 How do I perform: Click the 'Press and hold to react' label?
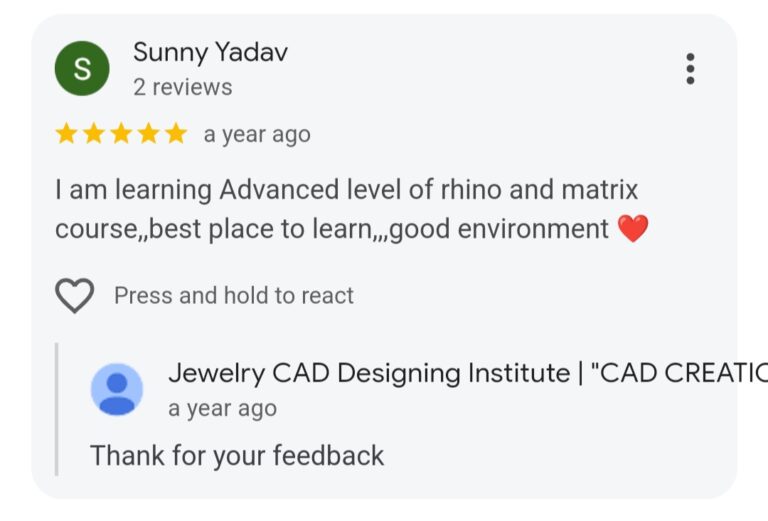point(233,296)
